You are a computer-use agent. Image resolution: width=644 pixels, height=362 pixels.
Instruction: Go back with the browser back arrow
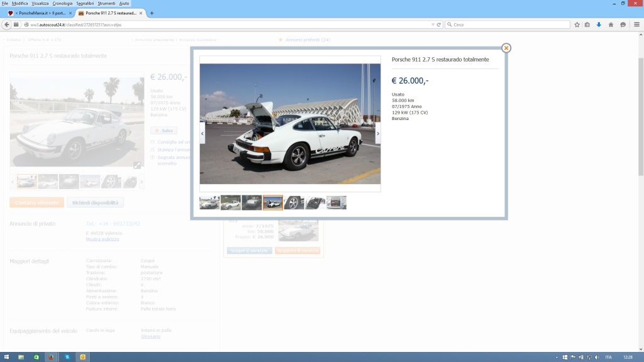(6, 25)
